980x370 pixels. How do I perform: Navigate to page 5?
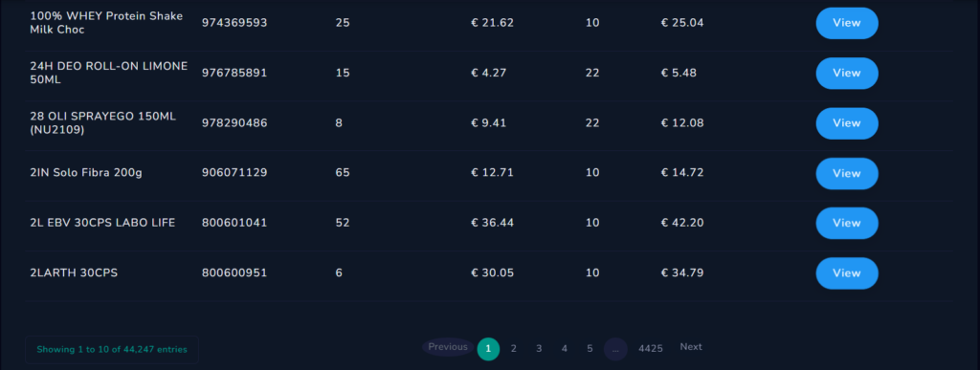click(590, 349)
